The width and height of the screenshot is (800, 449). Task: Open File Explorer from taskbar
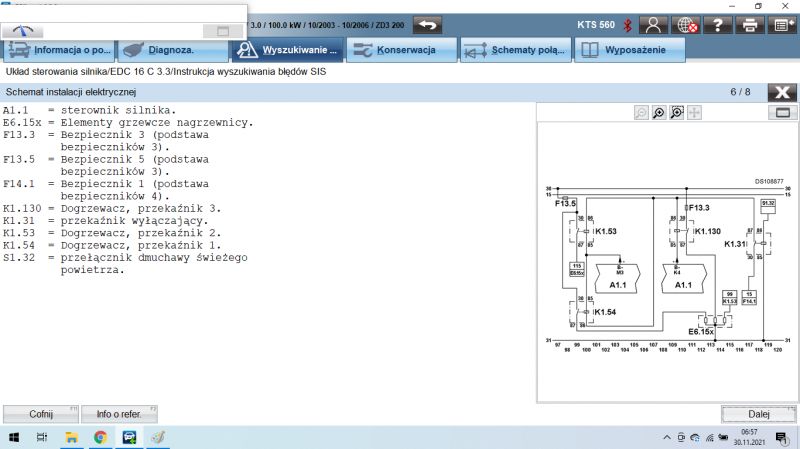(x=71, y=437)
